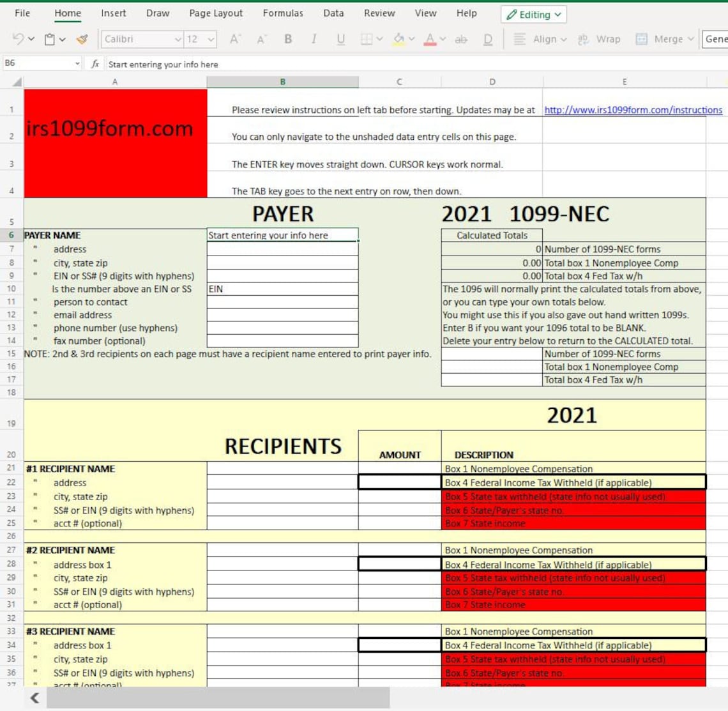Toggle Bold formatting

pos(288,39)
